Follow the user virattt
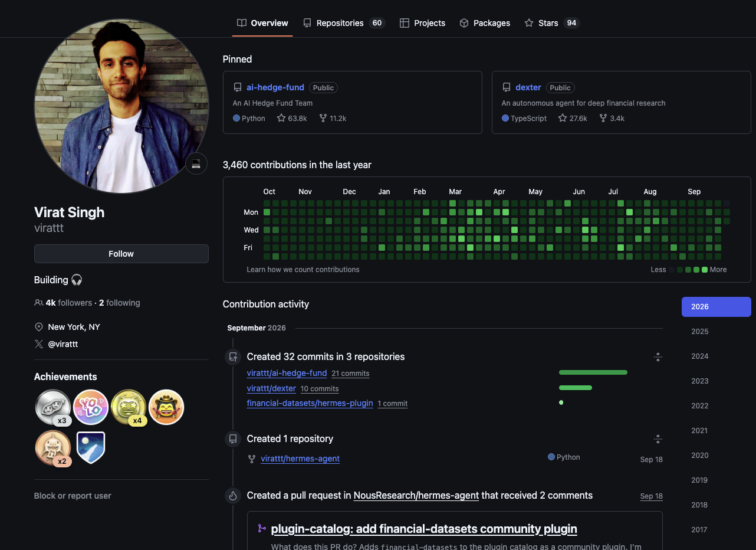The image size is (756, 550). coord(121,254)
